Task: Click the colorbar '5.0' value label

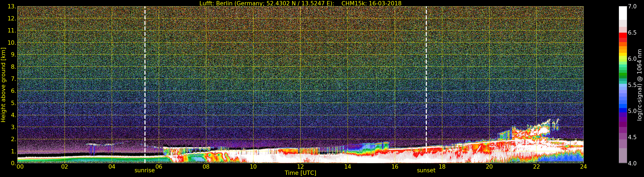Action: click(632, 111)
